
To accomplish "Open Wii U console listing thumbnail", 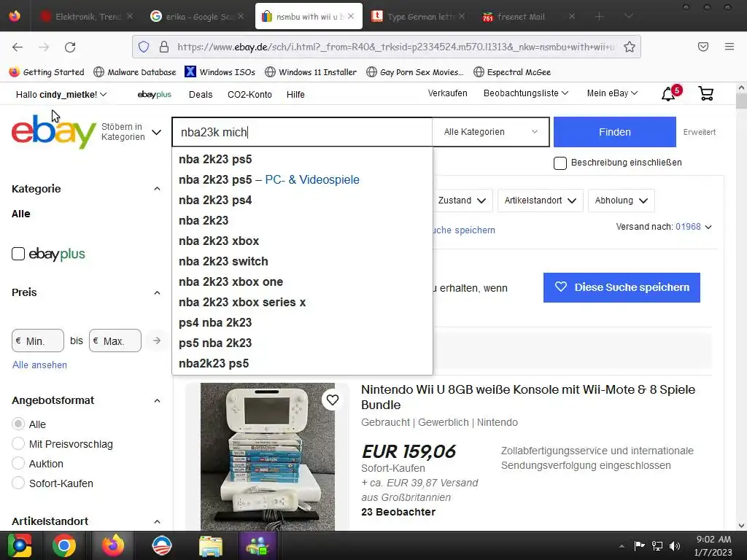I will [267, 456].
